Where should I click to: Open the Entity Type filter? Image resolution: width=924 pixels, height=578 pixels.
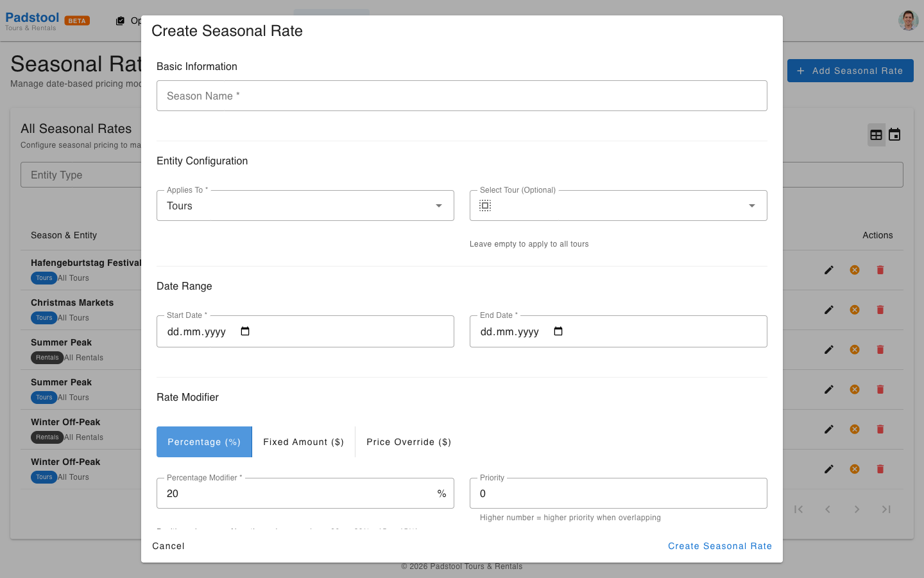(81, 175)
